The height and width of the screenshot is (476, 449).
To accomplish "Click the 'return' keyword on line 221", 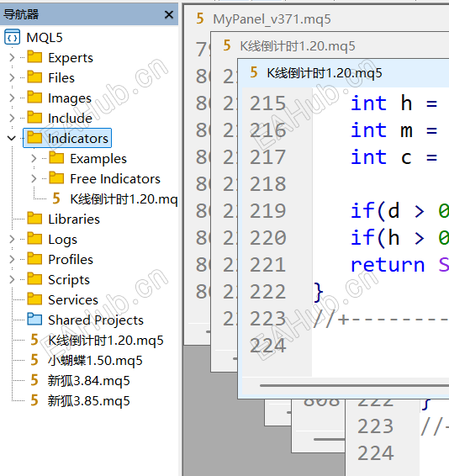I will click(388, 265).
